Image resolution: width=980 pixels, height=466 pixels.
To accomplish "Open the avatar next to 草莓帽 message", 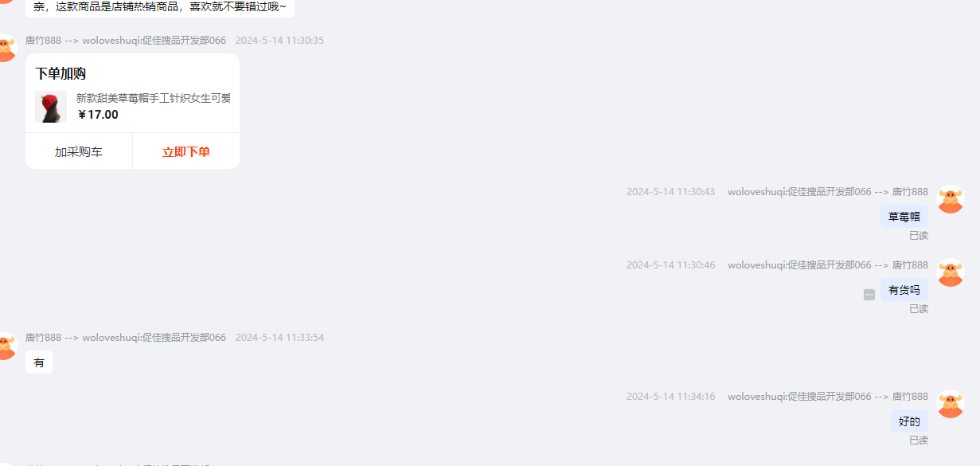I will click(951, 199).
